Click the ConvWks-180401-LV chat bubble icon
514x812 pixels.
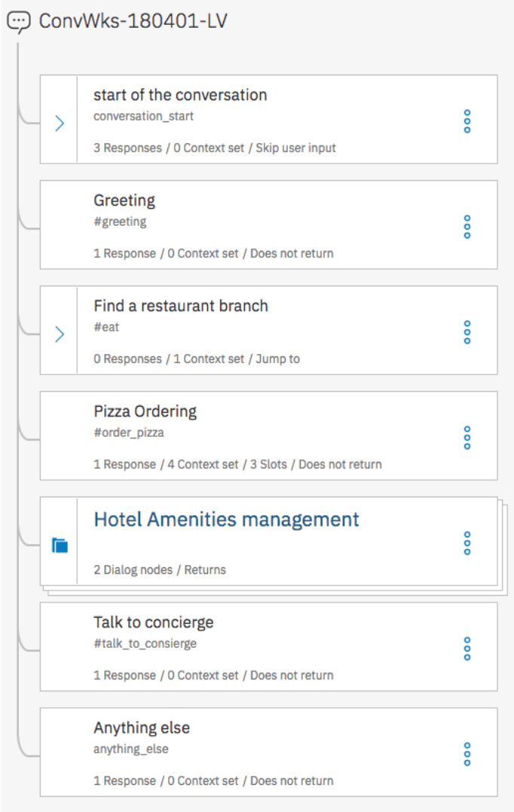18,22
